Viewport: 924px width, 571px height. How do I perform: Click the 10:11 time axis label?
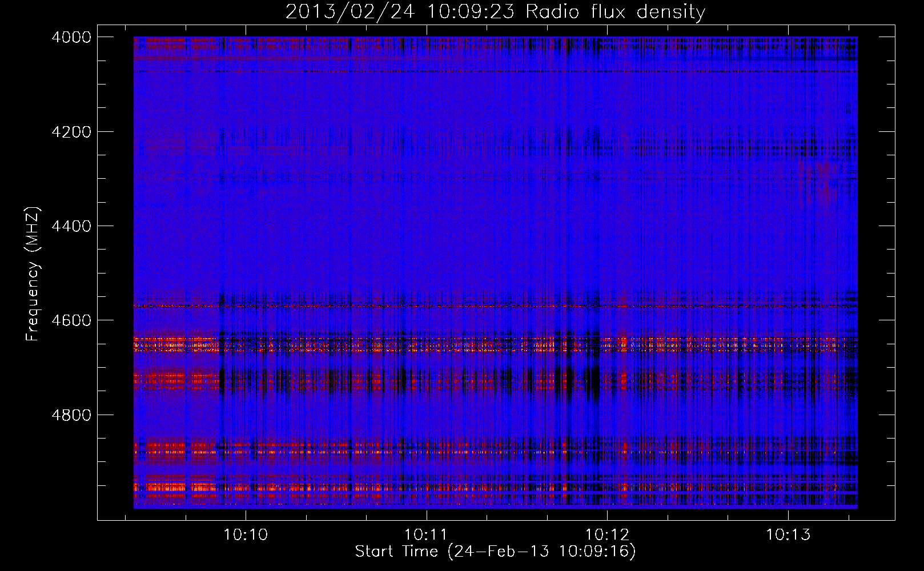point(426,535)
